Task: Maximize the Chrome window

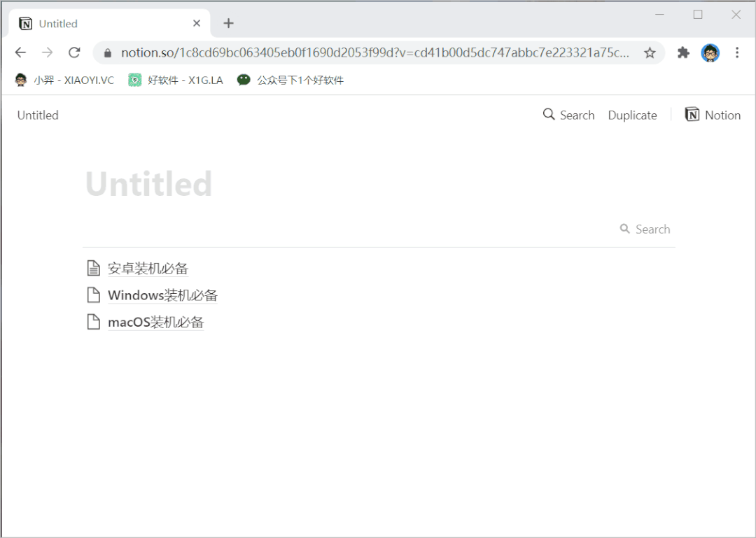Action: click(x=698, y=15)
